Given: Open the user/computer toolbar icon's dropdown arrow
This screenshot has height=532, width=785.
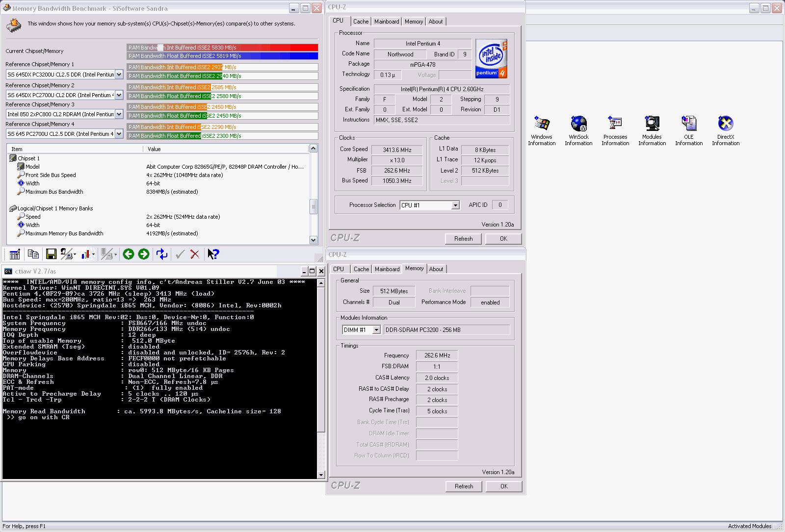Looking at the screenshot, I should 75,254.
